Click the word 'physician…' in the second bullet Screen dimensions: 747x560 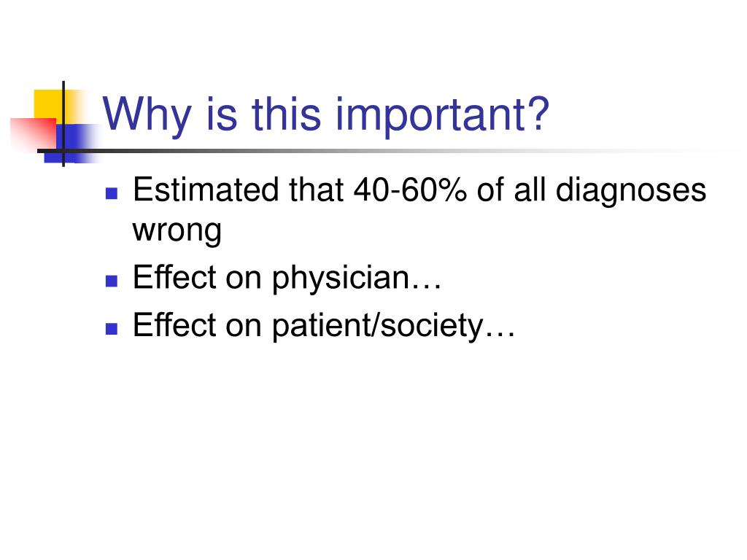point(357,279)
